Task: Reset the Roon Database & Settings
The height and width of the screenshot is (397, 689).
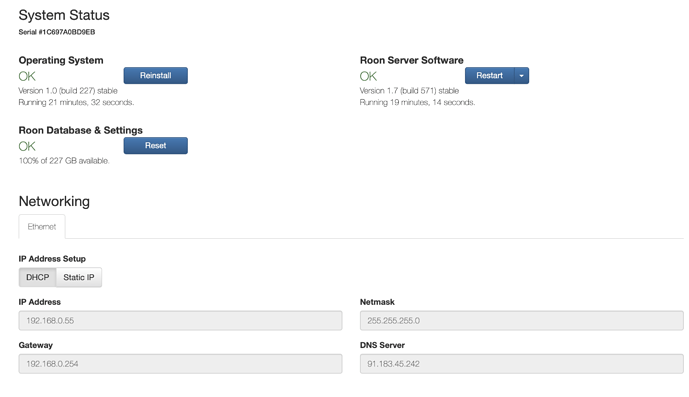Action: [156, 146]
